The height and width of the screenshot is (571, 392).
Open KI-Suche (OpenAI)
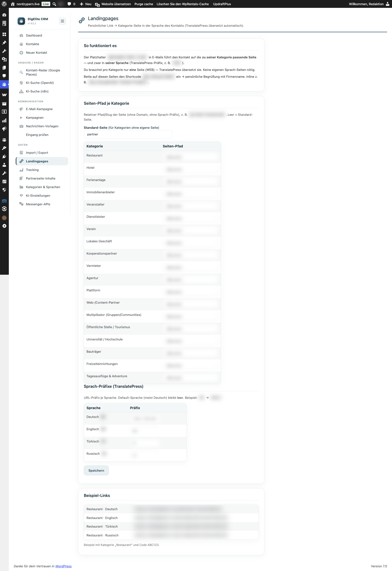42,83
